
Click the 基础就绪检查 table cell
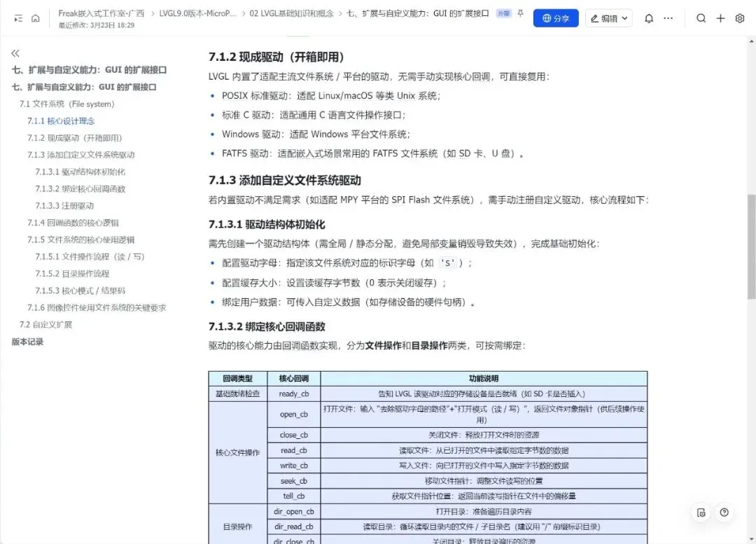pos(238,394)
